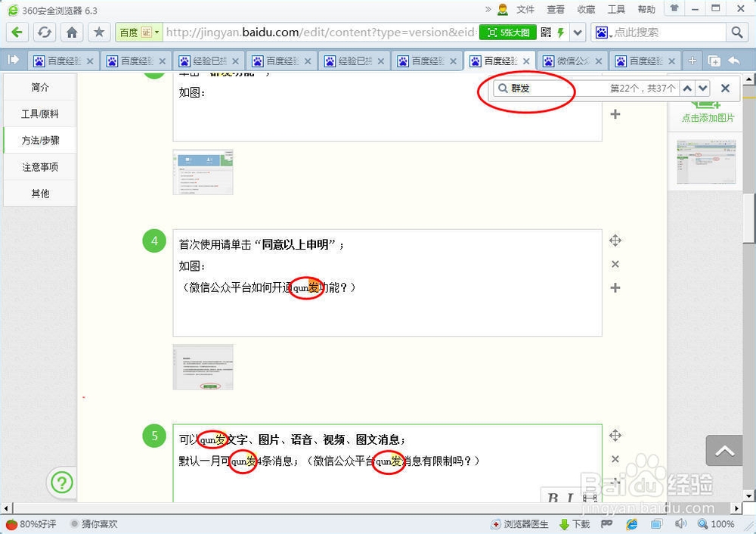Screen dimensions: 756x534
Task: Open the 百度 证 site identity dropdown
Action: coord(139,33)
